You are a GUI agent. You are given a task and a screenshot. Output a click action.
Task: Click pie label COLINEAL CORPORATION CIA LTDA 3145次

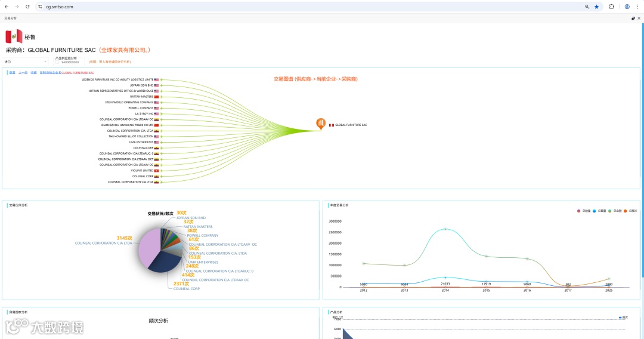click(104, 241)
